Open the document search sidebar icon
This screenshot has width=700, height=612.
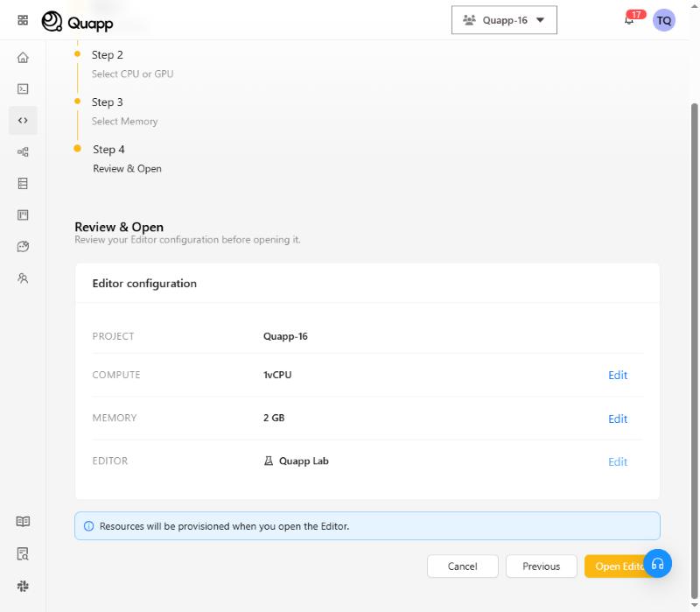[x=23, y=554]
